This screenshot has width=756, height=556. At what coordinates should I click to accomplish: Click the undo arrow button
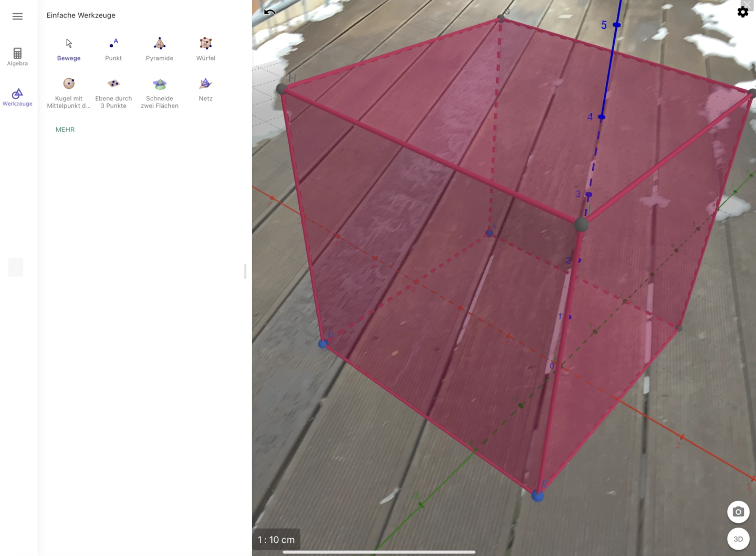pyautogui.click(x=270, y=12)
